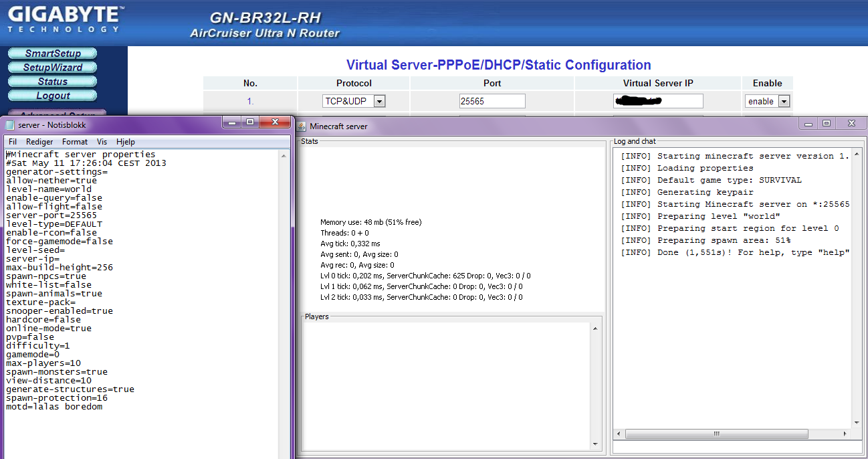The width and height of the screenshot is (868, 459).
Task: Click the line spawn-protection=16
Action: [x=57, y=398]
